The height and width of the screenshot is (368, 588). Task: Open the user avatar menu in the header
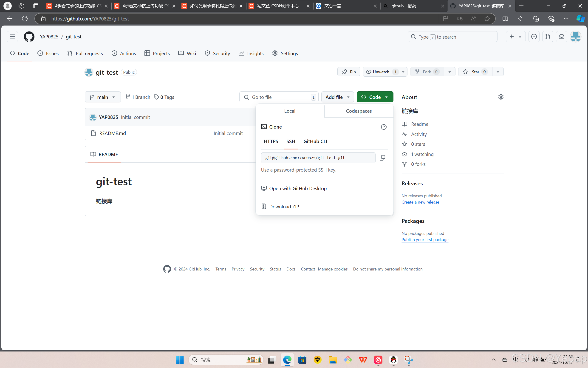pyautogui.click(x=576, y=37)
